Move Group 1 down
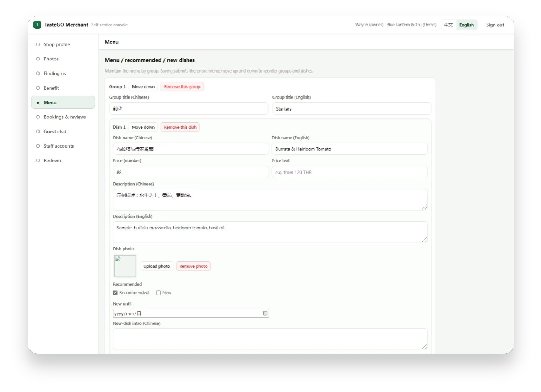541x392 pixels. click(x=143, y=87)
